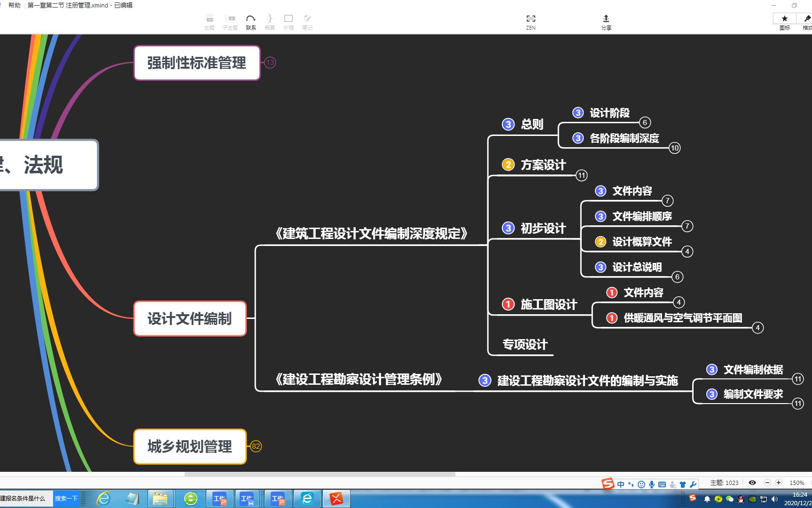
Task: Open green 360 browser taskbar icon
Action: pyautogui.click(x=191, y=499)
